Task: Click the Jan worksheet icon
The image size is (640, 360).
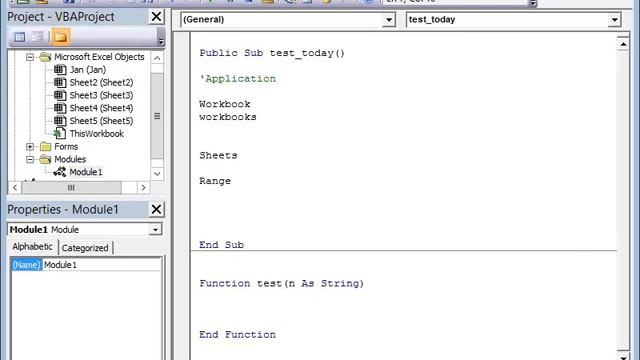Action: pyautogui.click(x=60, y=70)
